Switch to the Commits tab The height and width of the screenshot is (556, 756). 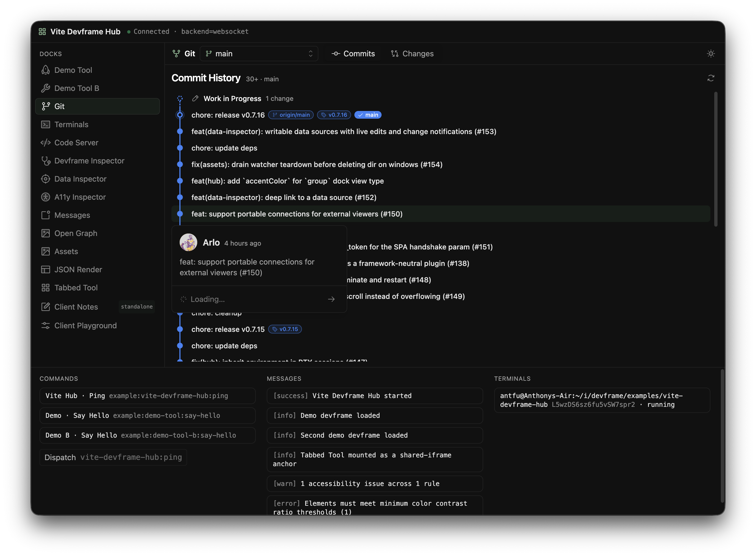point(353,54)
